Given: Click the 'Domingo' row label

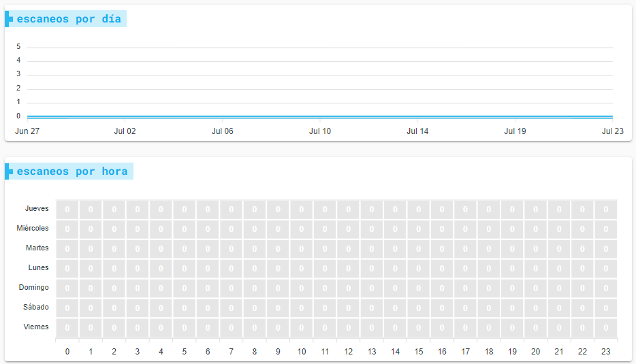Looking at the screenshot, I should [34, 288].
